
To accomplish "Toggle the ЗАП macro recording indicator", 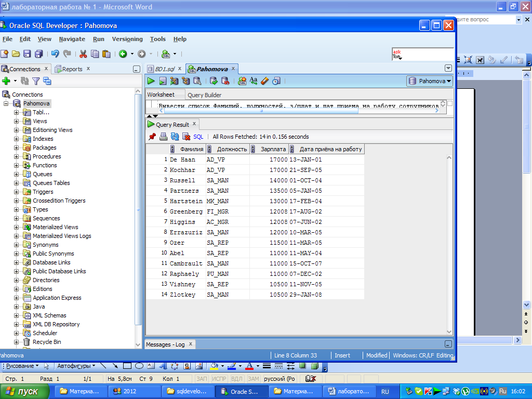I will tap(202, 379).
